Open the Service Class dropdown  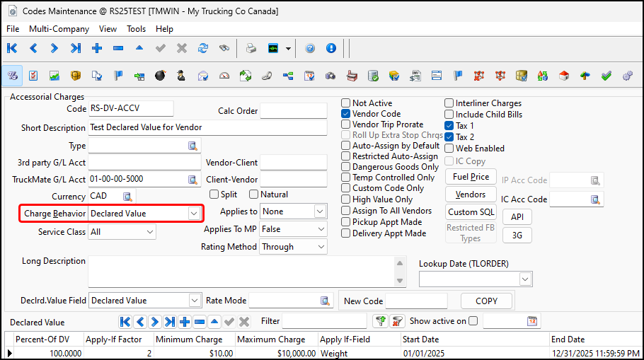point(149,231)
